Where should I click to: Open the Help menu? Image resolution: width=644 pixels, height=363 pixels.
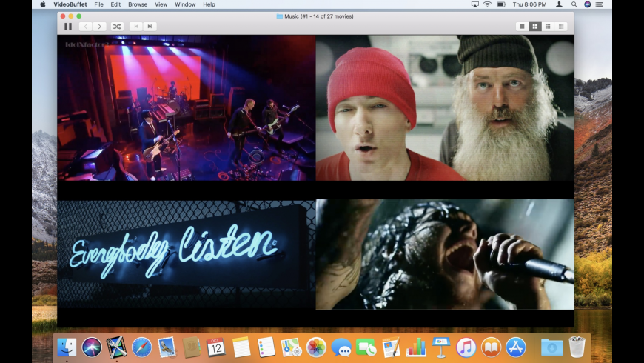click(x=209, y=4)
